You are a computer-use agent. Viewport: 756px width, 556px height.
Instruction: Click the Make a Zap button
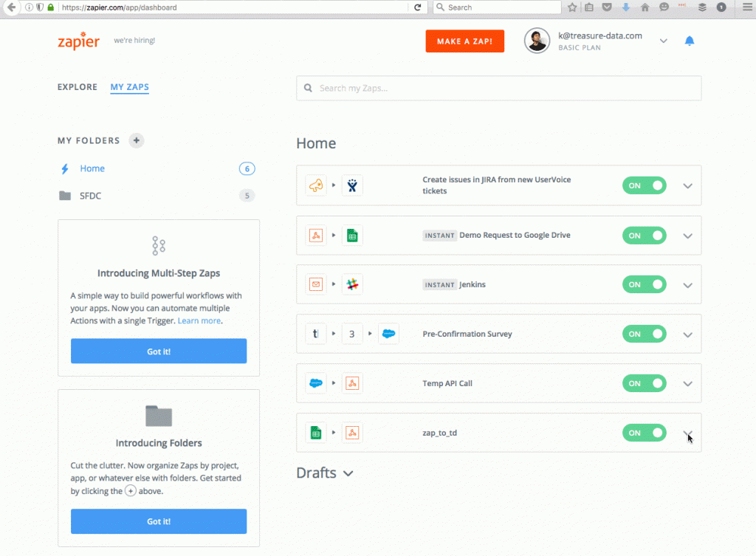point(464,41)
